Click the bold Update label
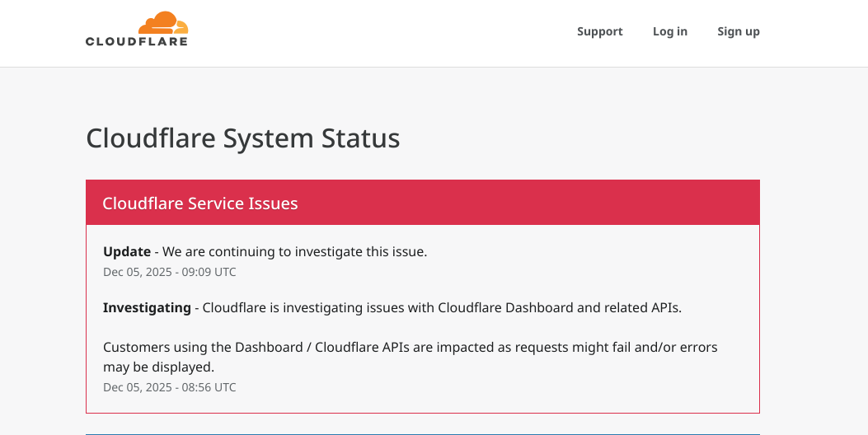This screenshot has height=435, width=868. point(127,251)
